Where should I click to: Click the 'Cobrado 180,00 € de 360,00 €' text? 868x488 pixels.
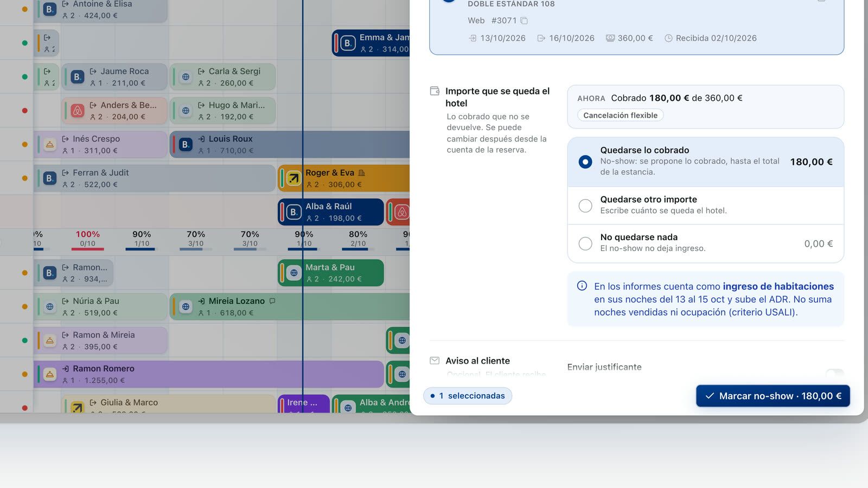[676, 98]
